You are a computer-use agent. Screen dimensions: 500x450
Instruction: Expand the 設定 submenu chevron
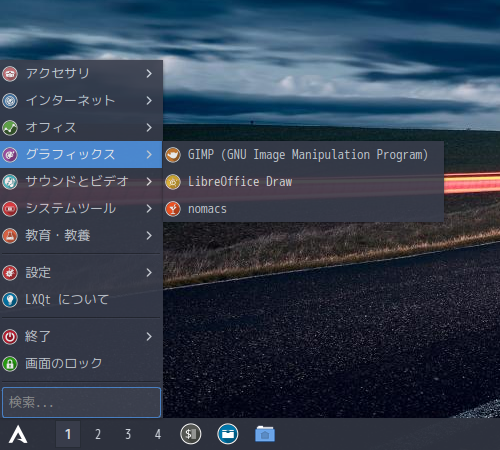click(x=149, y=273)
